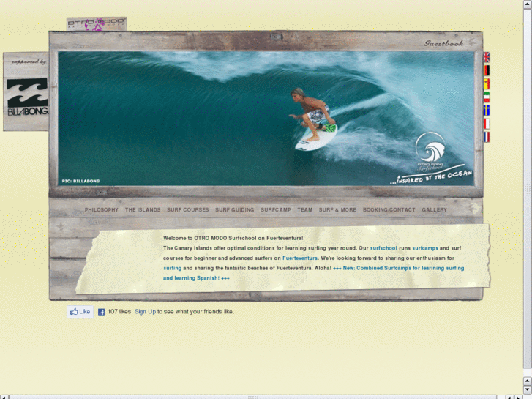Viewport: 532px width, 399px height.
Task: Switch language via the German flag
Action: (486, 70)
